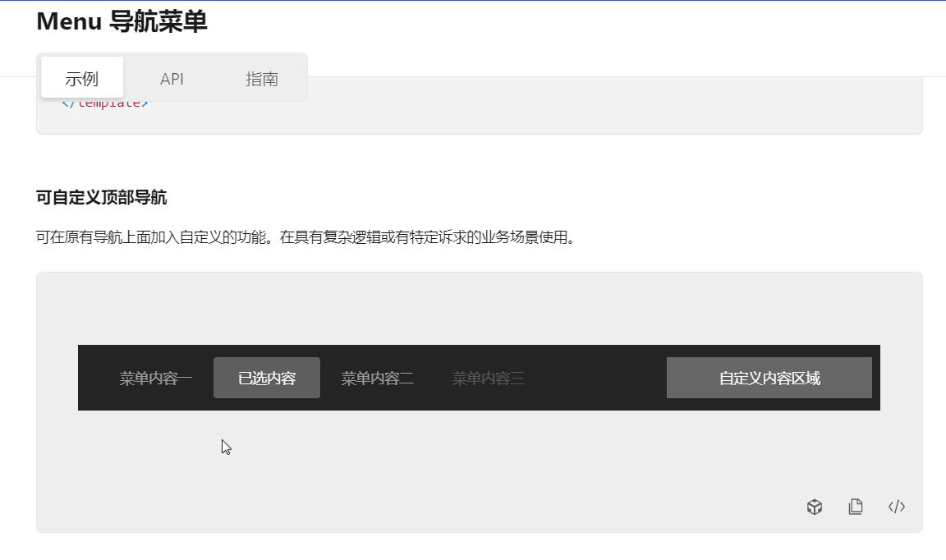
Task: Open the 指南 tab
Action: coord(261,78)
